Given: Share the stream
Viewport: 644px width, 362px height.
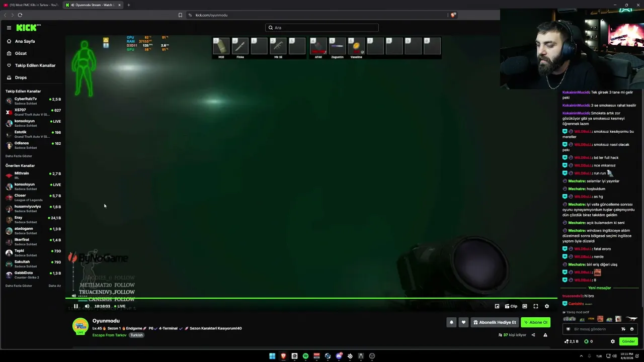Looking at the screenshot, I should [x=533, y=335].
